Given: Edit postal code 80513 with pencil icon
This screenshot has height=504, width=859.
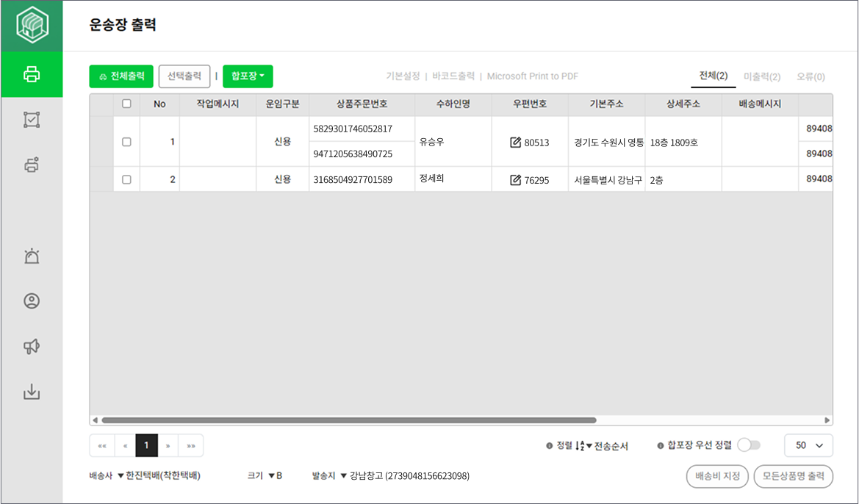Looking at the screenshot, I should pyautogui.click(x=515, y=143).
